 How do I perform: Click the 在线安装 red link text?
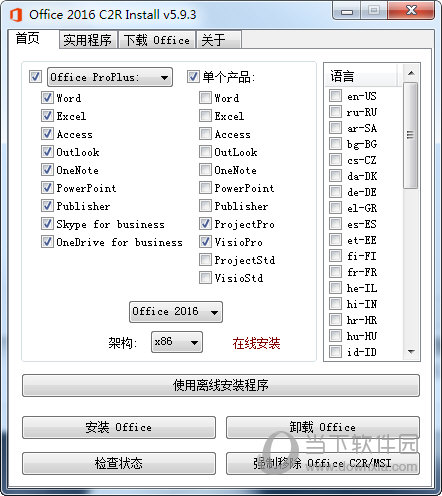pos(256,343)
